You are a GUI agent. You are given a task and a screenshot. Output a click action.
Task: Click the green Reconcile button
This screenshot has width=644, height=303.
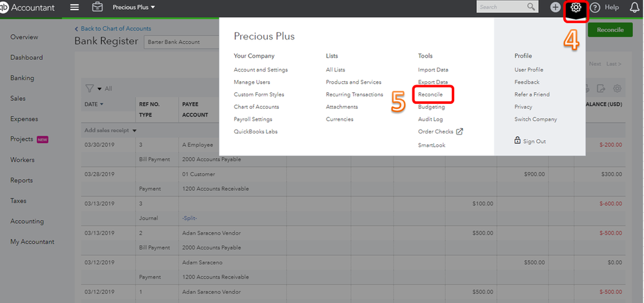pos(610,30)
